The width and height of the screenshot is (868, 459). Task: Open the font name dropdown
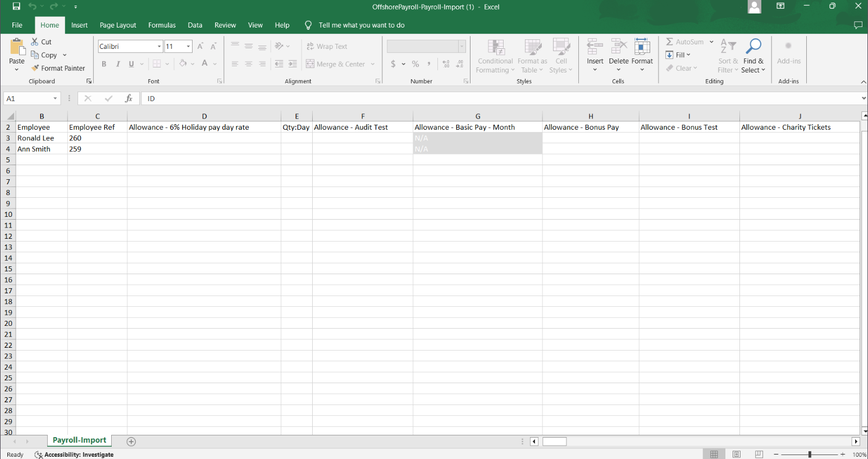[x=159, y=47]
